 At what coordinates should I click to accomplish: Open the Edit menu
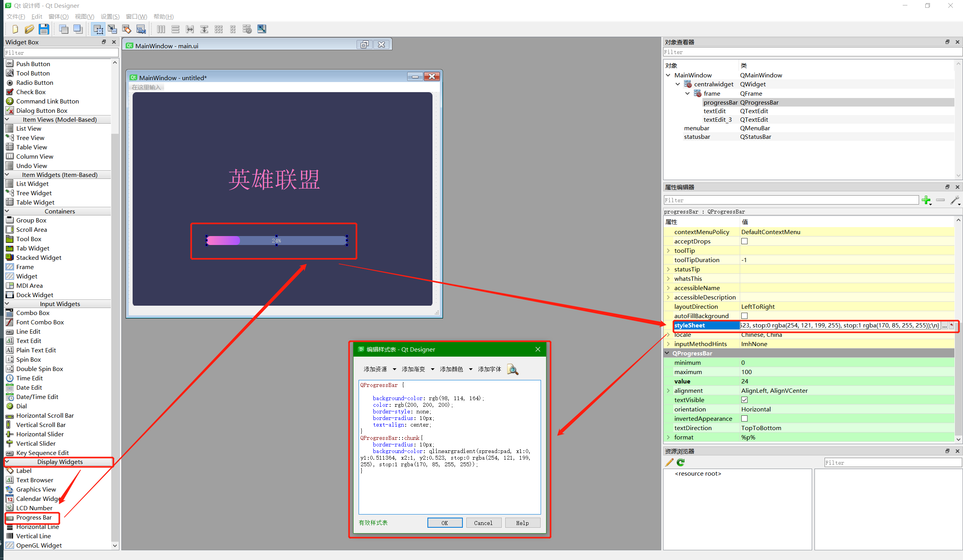36,16
